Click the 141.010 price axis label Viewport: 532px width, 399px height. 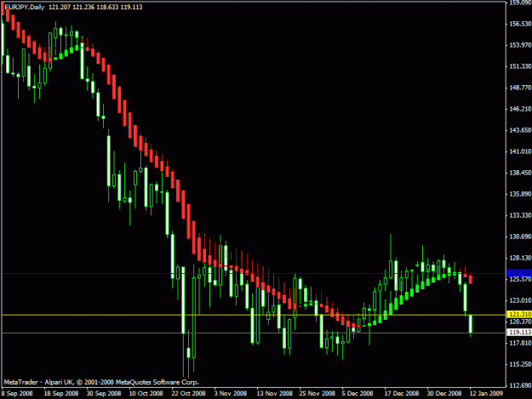point(520,151)
